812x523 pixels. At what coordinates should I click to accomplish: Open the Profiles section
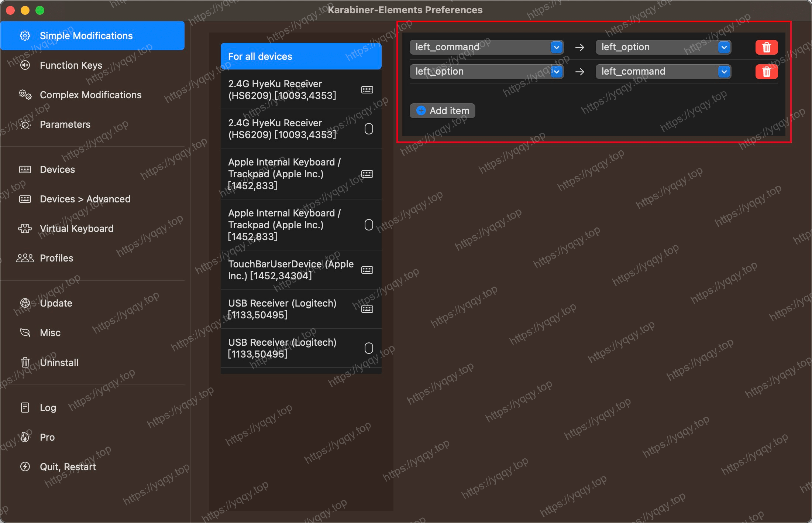pyautogui.click(x=56, y=258)
